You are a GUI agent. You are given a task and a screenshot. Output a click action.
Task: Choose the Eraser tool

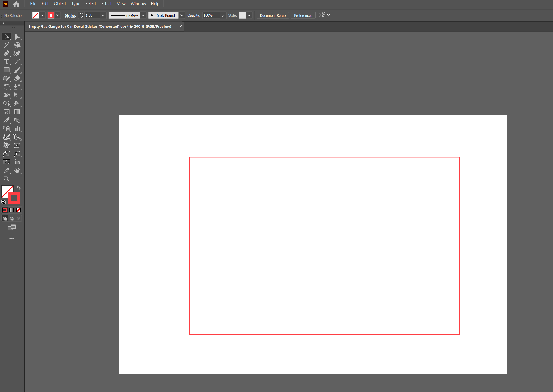[x=17, y=78]
